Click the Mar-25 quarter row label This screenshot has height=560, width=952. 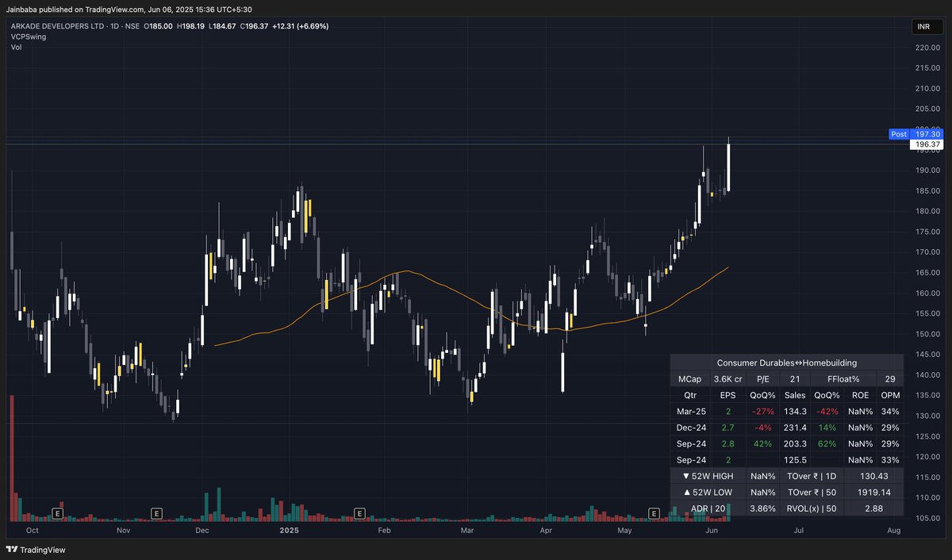pos(689,411)
